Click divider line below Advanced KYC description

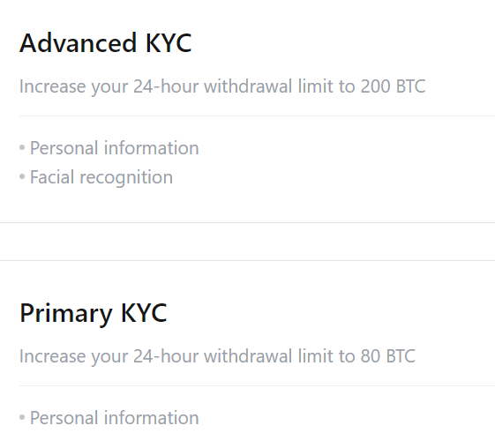[x=257, y=116]
